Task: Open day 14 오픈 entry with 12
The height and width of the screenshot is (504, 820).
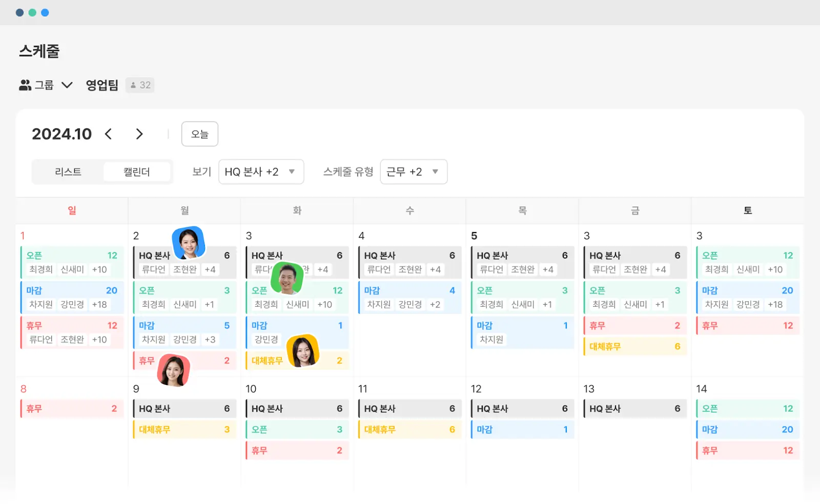Action: click(748, 409)
